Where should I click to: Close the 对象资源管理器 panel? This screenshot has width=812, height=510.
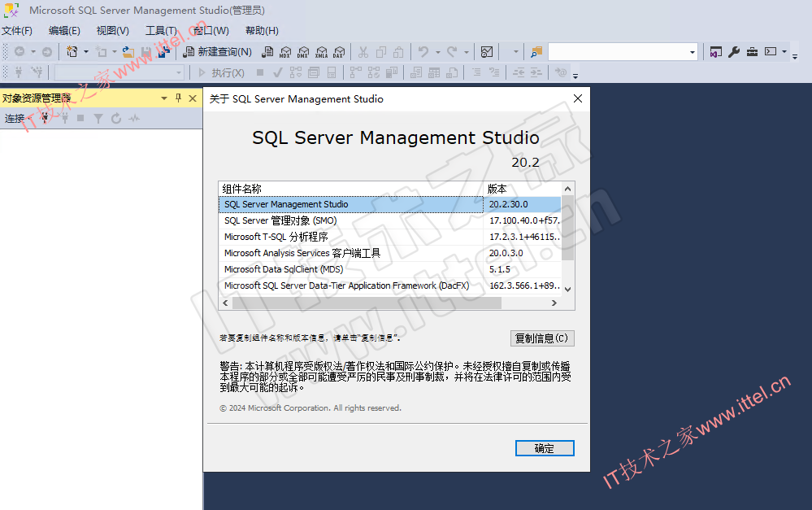[x=193, y=98]
